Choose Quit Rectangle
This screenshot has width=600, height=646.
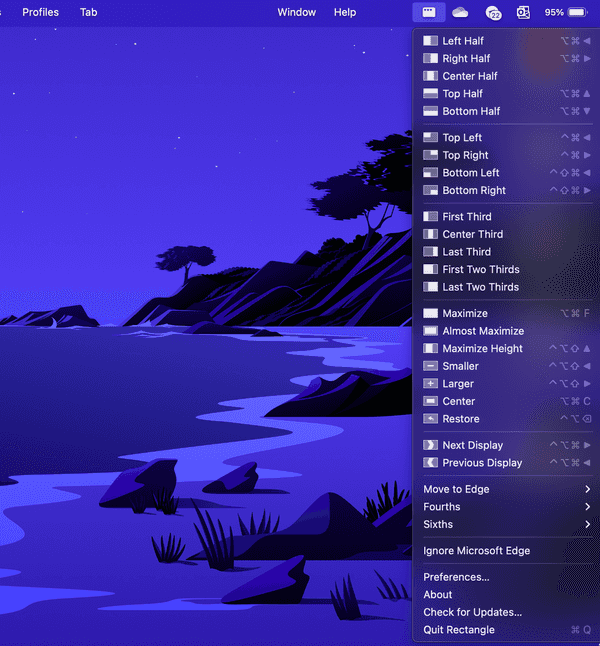point(507,630)
